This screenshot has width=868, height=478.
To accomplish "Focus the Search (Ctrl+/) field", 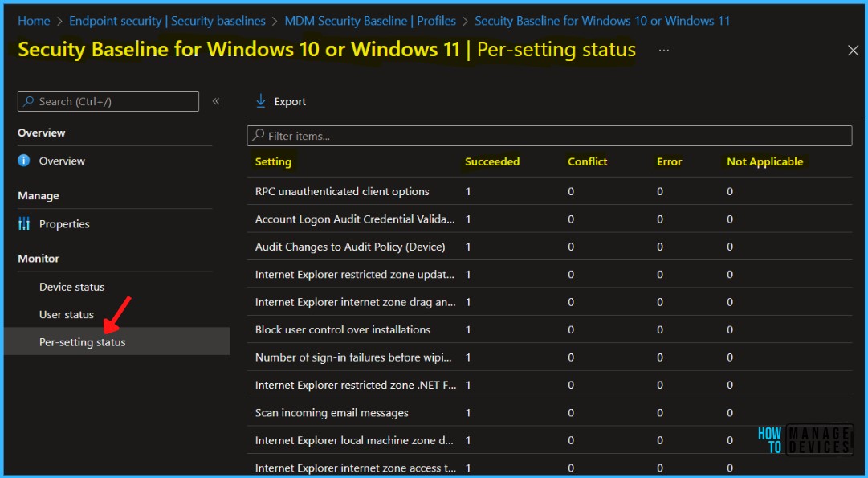I will [x=108, y=101].
